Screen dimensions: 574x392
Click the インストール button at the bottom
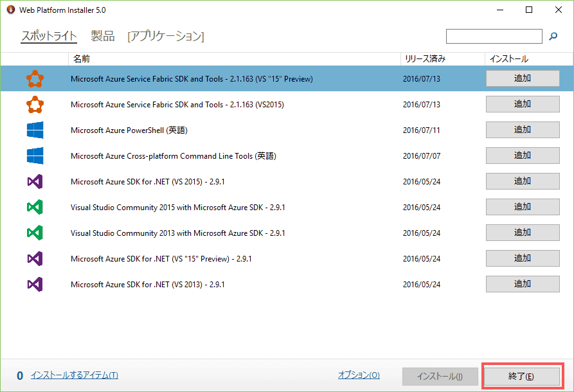click(x=440, y=377)
